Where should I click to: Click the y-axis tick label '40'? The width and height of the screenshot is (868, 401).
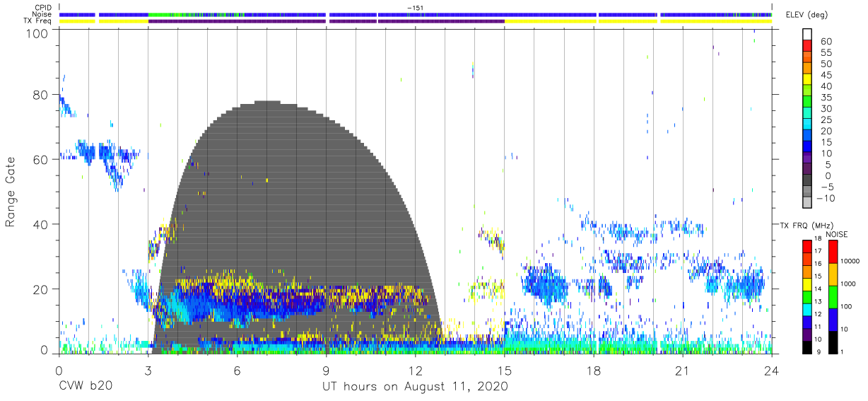click(x=41, y=224)
